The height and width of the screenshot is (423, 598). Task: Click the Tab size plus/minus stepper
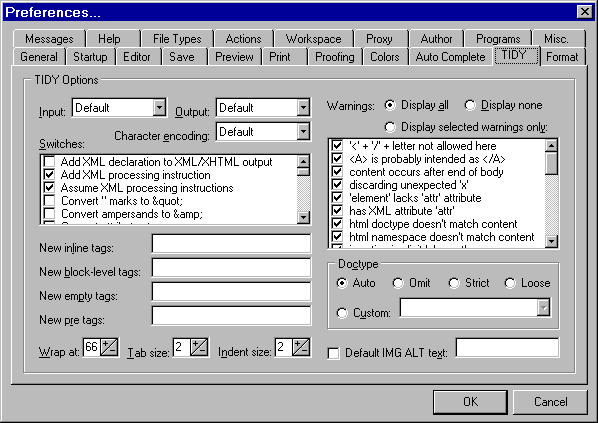pos(199,347)
